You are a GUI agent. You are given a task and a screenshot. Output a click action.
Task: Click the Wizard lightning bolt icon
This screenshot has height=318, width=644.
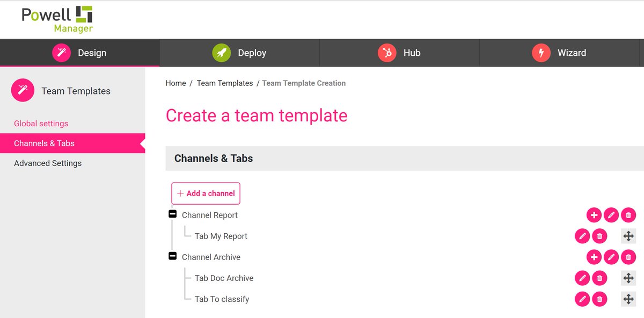[541, 53]
